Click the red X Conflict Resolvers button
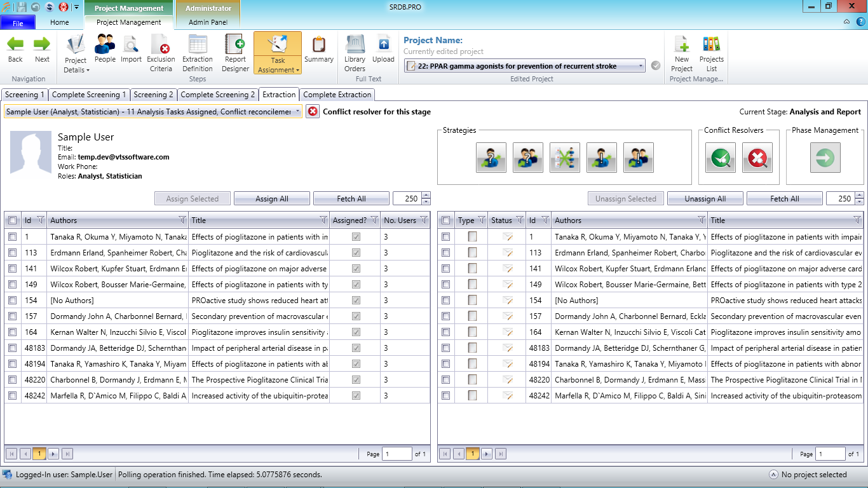The width and height of the screenshot is (868, 488). pos(757,158)
